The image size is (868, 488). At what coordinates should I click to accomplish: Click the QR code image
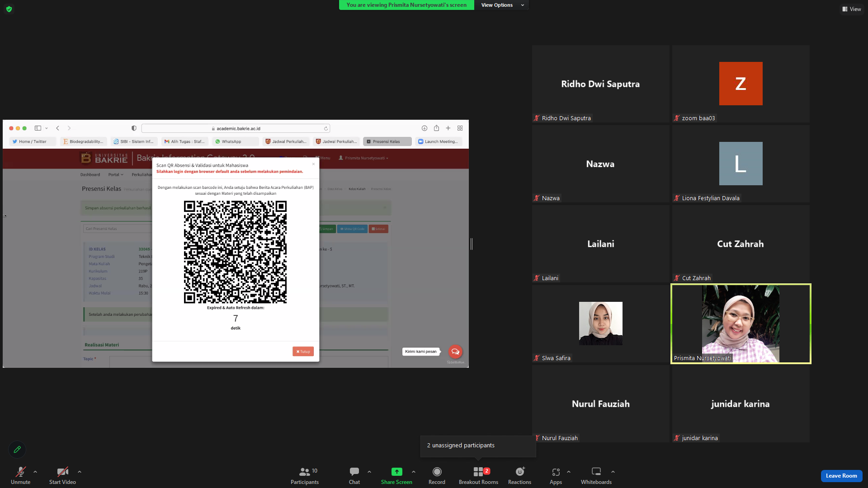pos(235,252)
